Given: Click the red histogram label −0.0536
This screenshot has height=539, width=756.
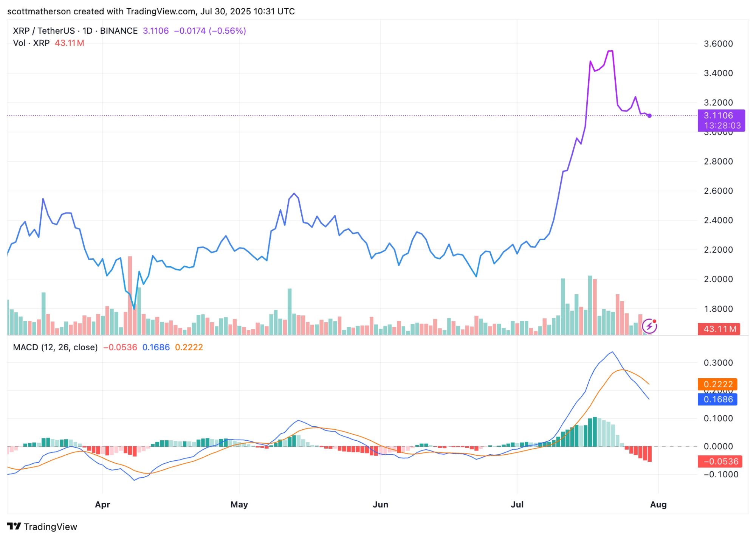Looking at the screenshot, I should point(720,461).
